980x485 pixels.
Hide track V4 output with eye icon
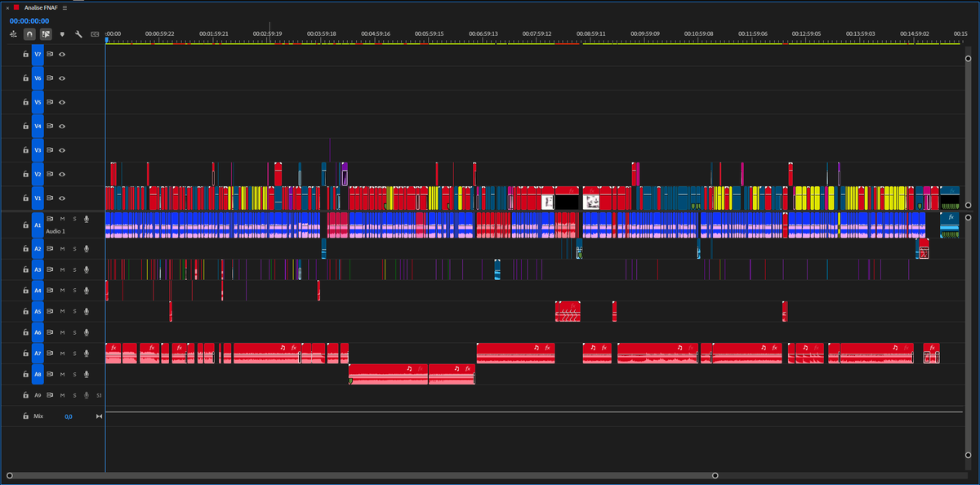pos(62,127)
